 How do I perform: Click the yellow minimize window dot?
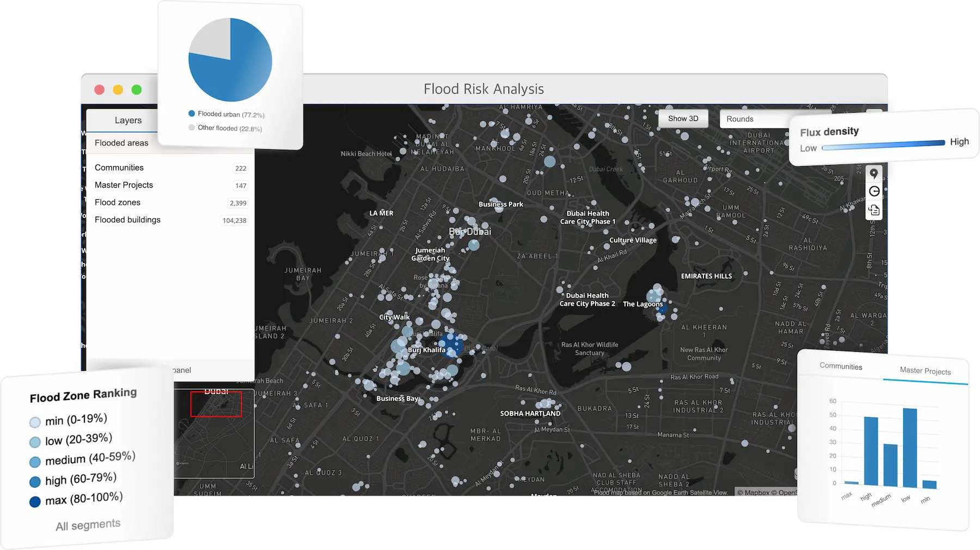[118, 90]
